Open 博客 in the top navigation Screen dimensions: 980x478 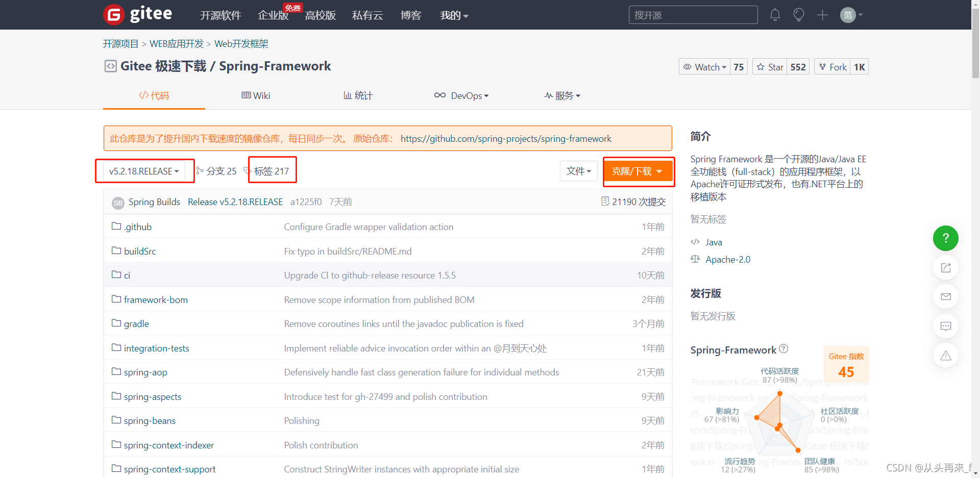coord(411,15)
